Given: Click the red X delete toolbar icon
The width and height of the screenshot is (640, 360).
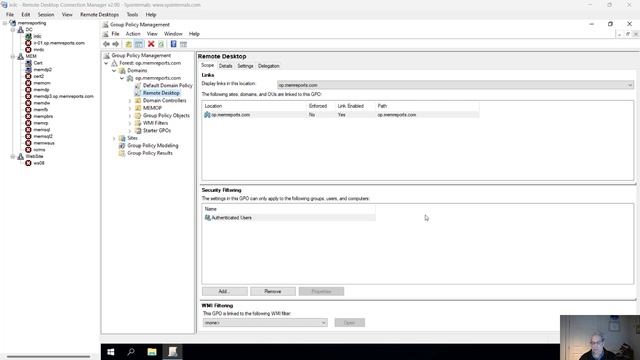Looking at the screenshot, I should point(151,44).
